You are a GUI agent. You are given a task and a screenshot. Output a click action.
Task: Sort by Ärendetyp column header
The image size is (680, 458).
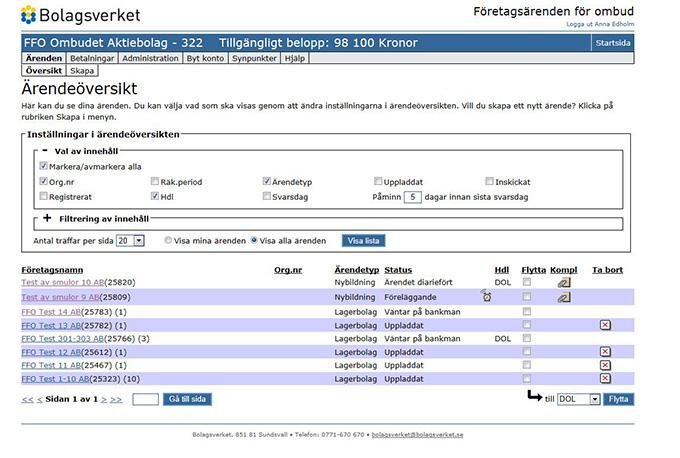coord(356,270)
